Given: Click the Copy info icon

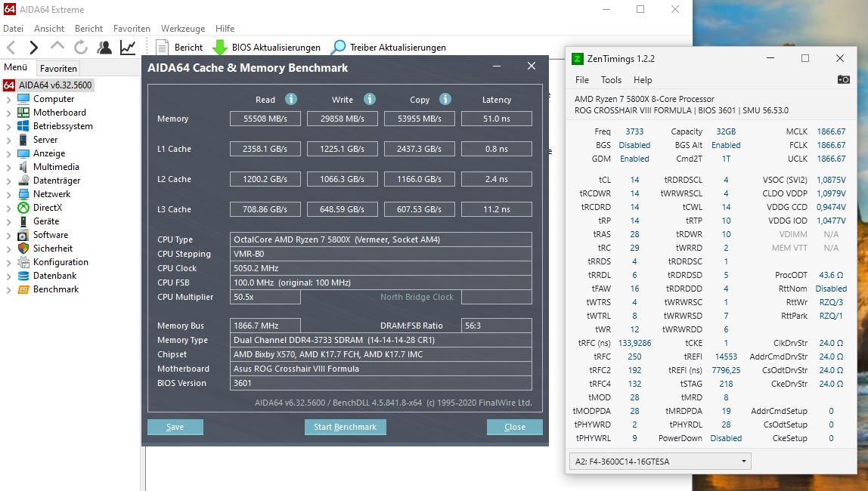Looking at the screenshot, I should [445, 99].
